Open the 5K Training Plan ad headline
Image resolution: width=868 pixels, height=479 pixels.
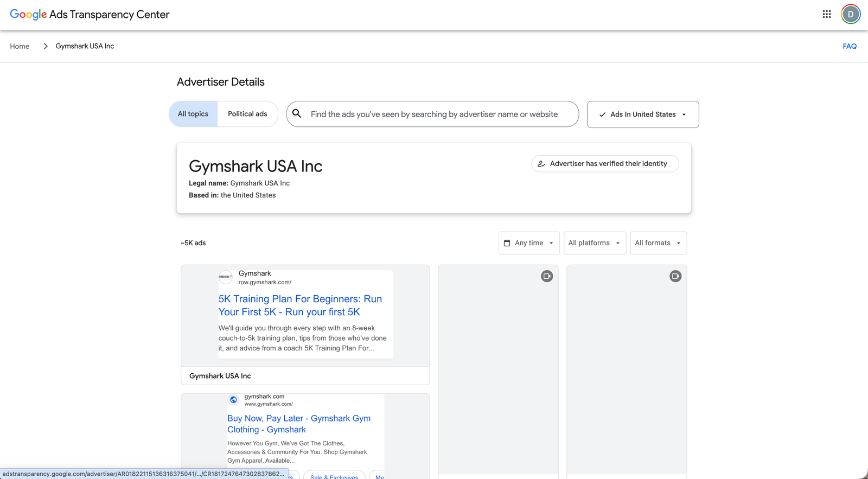300,305
